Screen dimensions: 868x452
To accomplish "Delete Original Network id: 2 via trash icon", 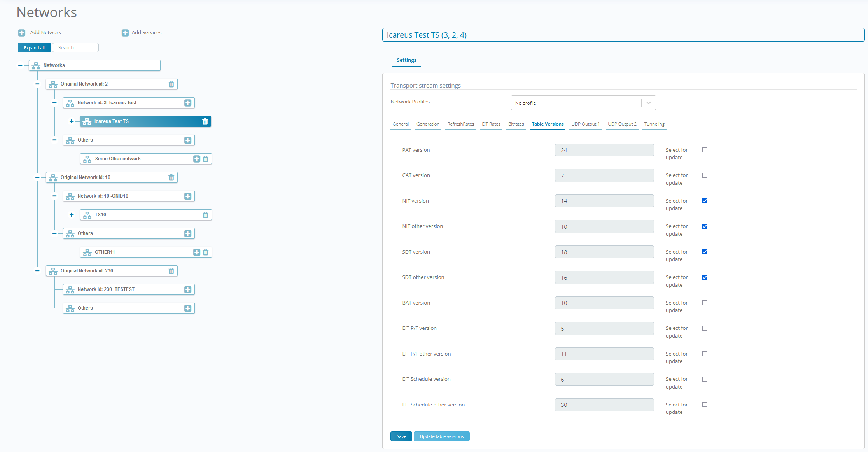I will (x=171, y=84).
